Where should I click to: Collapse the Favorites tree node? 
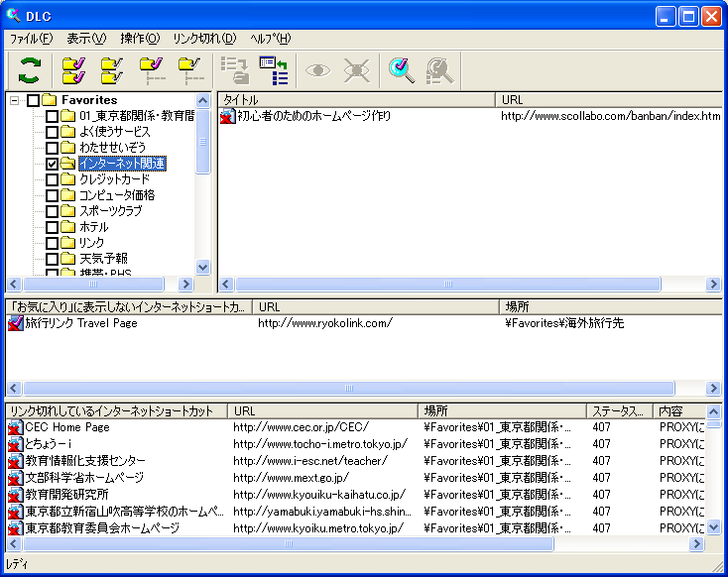click(15, 100)
